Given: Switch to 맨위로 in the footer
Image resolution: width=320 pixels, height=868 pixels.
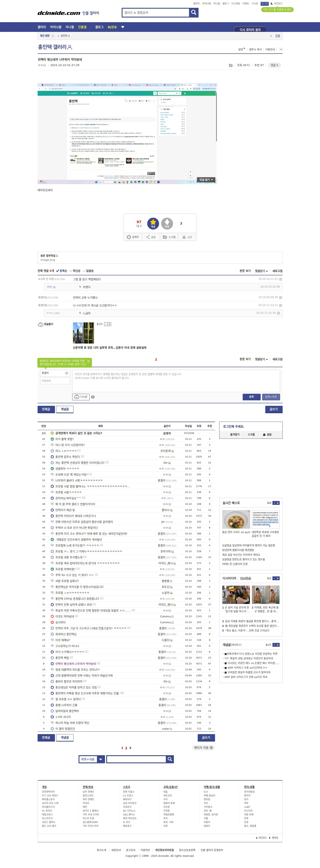Looking at the screenshot, I should point(274,838).
